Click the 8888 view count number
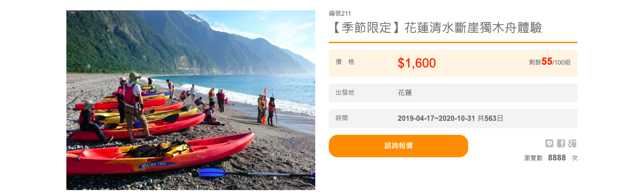Screen dimensions: 644x195 tap(557, 158)
